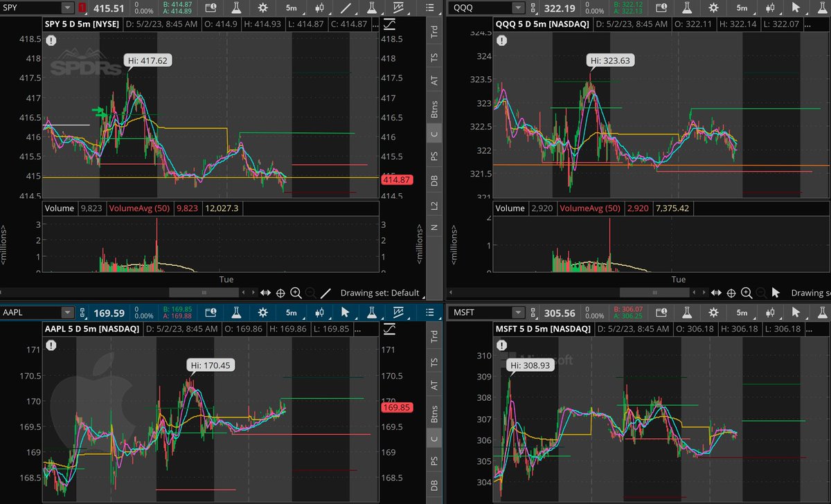Viewport: 831px width, 504px height.
Task: Open N sidebar tab on SPY chart
Action: pos(434,227)
